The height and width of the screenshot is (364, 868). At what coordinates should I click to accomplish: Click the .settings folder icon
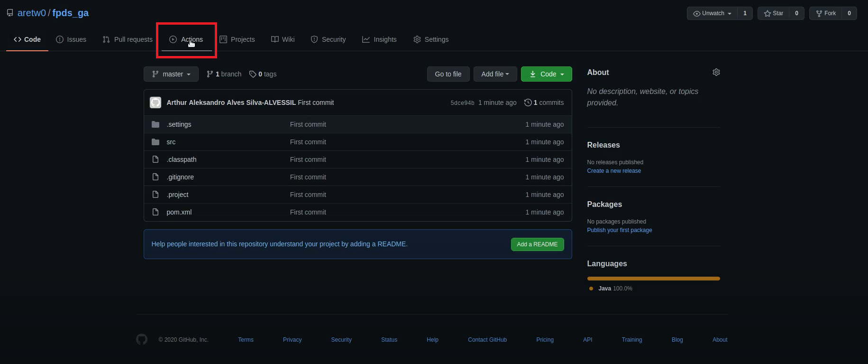[155, 124]
